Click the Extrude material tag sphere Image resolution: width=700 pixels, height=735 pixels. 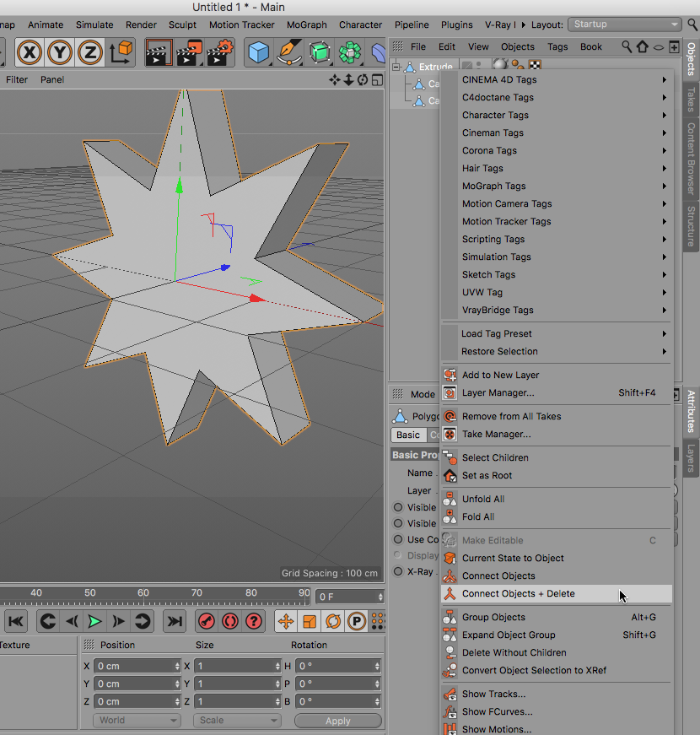pos(500,65)
